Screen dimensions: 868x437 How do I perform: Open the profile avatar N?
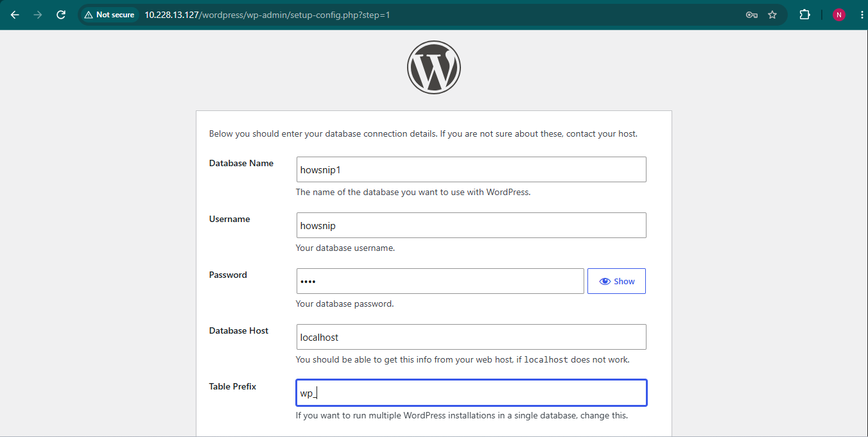coord(839,14)
